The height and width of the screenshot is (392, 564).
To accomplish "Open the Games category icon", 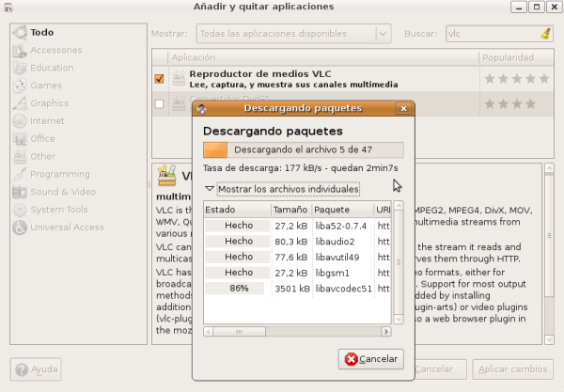I will (19, 86).
